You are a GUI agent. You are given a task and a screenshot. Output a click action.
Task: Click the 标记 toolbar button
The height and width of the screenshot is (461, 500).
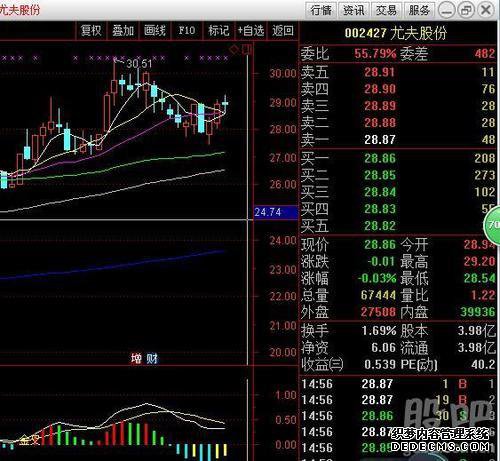[x=219, y=31]
